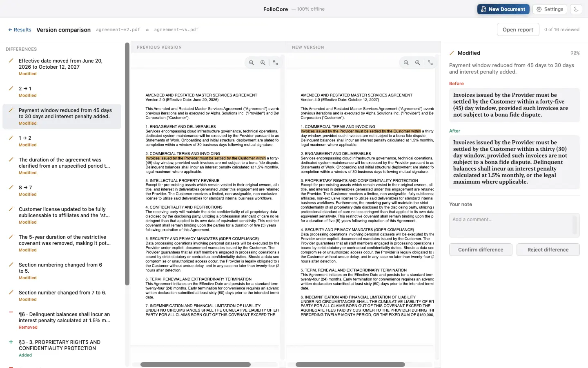The width and height of the screenshot is (588, 368).
Task: Click highlighted invoice text in New Version
Action: [x=361, y=131]
